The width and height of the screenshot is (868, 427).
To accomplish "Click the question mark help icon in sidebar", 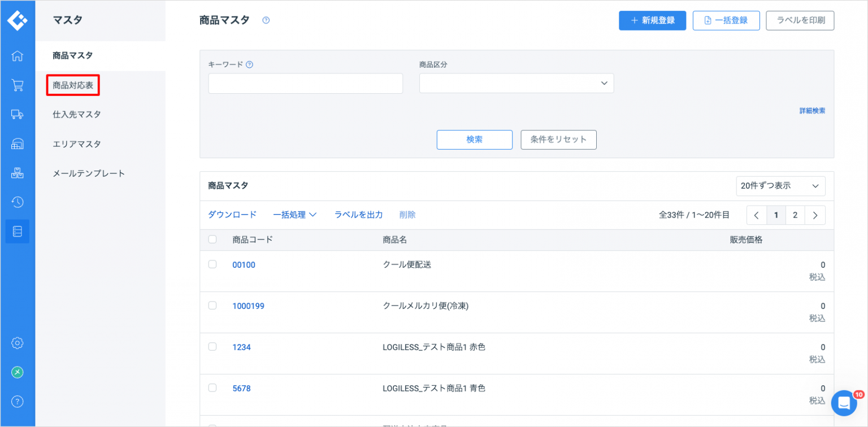I will pos(18,402).
